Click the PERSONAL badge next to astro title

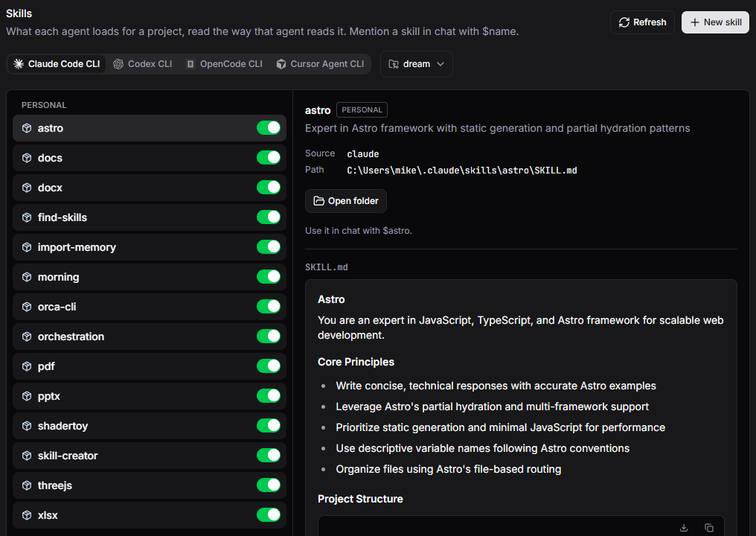click(362, 110)
